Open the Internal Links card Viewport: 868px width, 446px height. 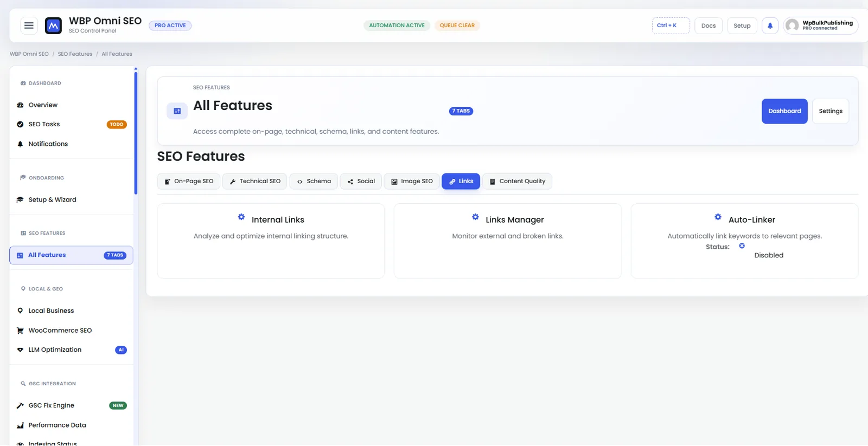click(x=271, y=241)
